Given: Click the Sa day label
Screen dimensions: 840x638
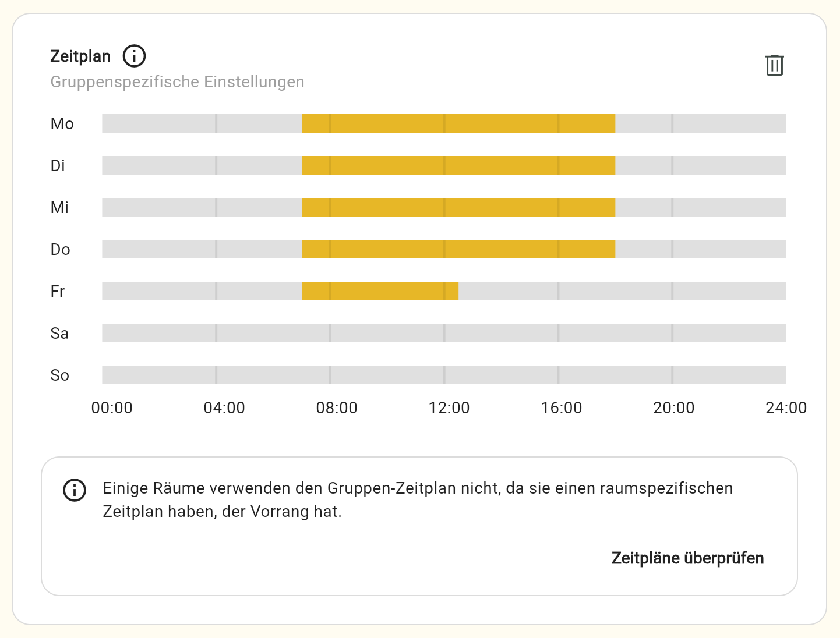Looking at the screenshot, I should 59,334.
